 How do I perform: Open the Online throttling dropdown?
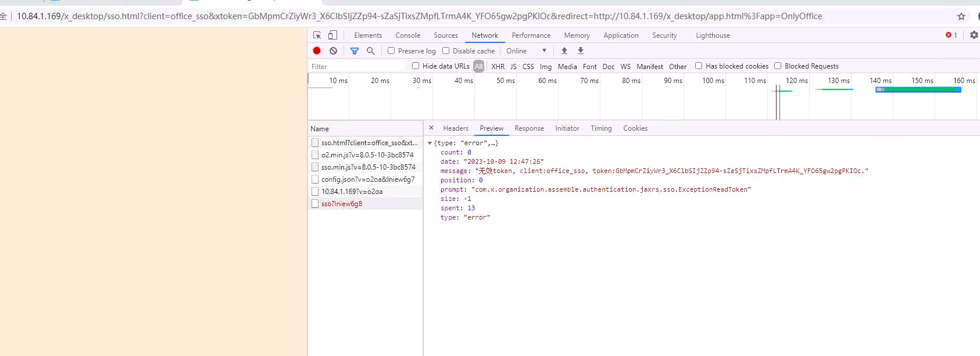[x=526, y=51]
